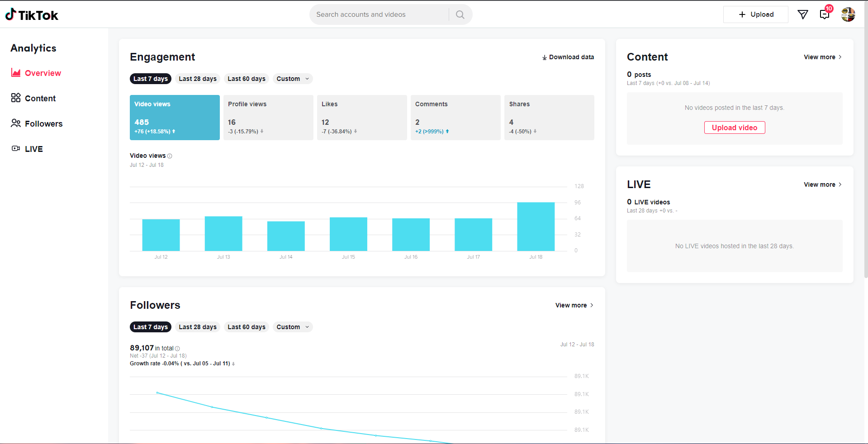Select Last 7 days in Followers
Image resolution: width=868 pixels, height=444 pixels.
[x=151, y=327]
